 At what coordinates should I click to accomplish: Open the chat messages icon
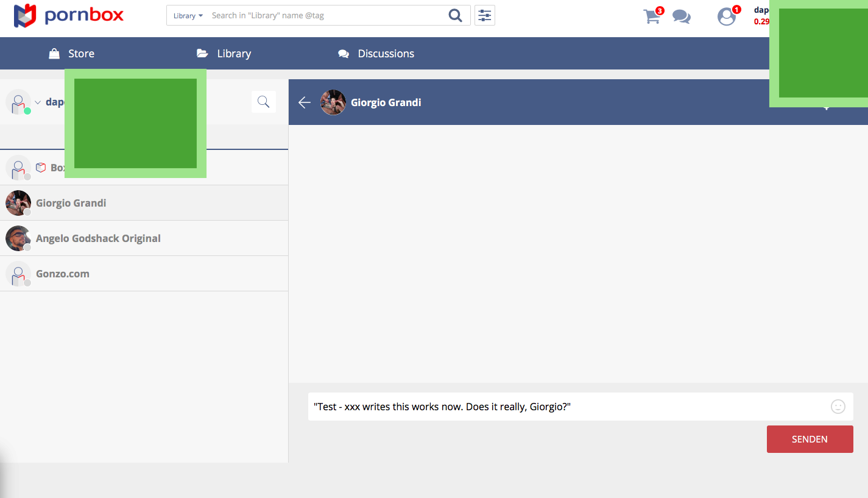coord(682,16)
